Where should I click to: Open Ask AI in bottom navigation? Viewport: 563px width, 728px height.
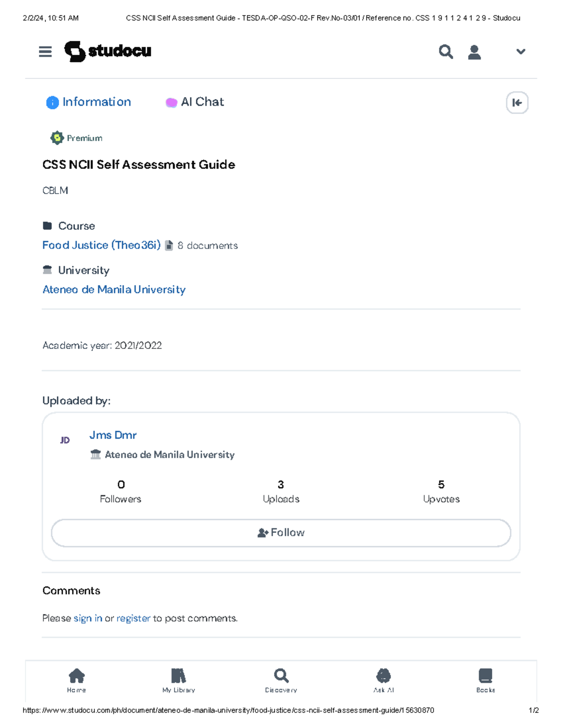click(383, 680)
